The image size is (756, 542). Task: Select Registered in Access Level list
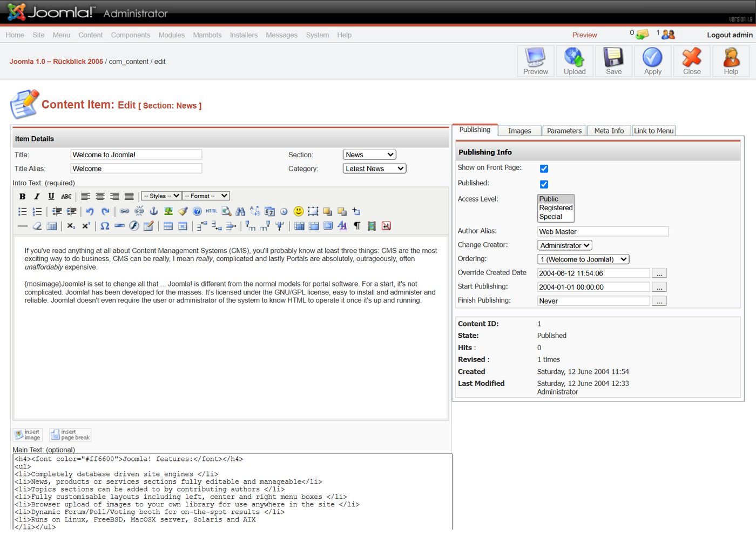coord(556,208)
